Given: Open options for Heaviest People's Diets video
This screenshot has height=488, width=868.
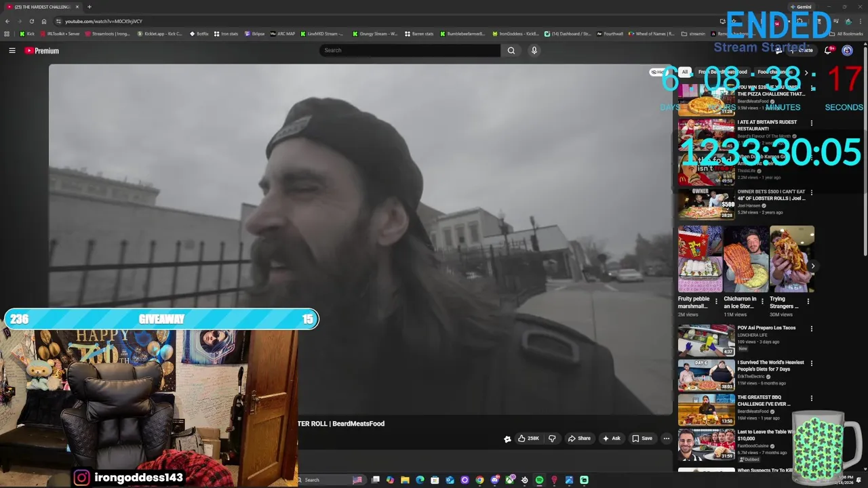Looking at the screenshot, I should pos(812,363).
